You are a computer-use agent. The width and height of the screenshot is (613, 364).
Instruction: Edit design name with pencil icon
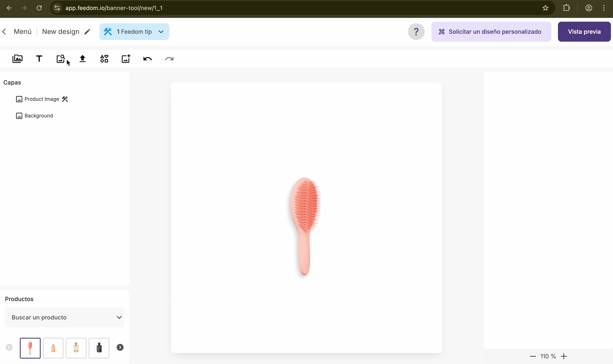click(x=87, y=32)
